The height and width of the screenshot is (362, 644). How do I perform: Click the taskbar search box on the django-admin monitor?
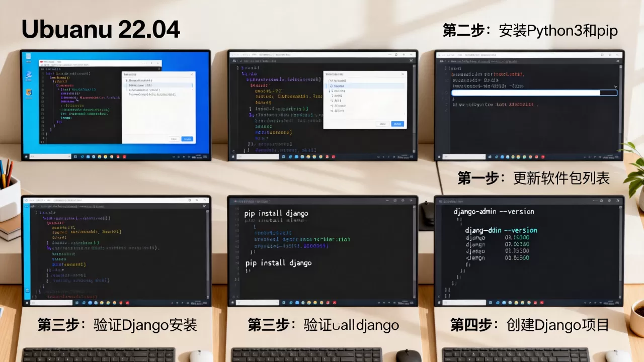coord(464,303)
